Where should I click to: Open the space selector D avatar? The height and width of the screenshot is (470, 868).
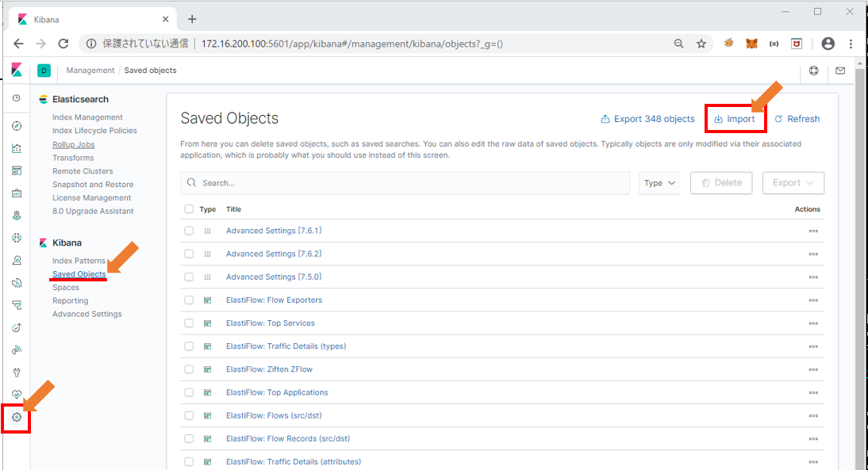[44, 71]
